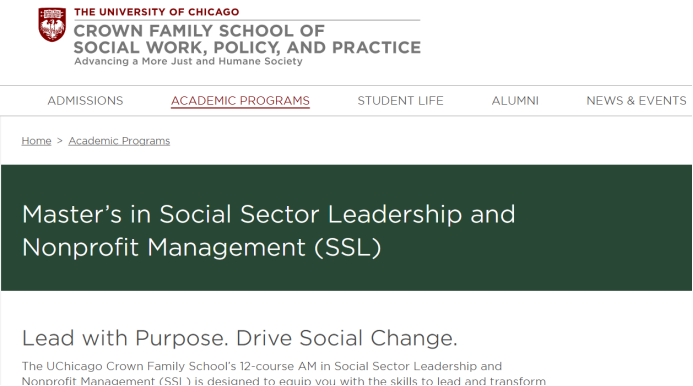This screenshot has height=386, width=693.
Task: Follow the Academic Programs breadcrumb link
Action: pos(119,141)
